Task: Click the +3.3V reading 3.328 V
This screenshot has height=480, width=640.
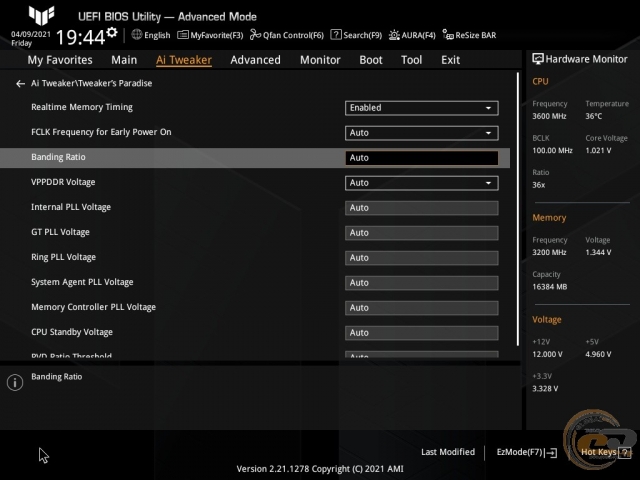Action: (x=545, y=389)
